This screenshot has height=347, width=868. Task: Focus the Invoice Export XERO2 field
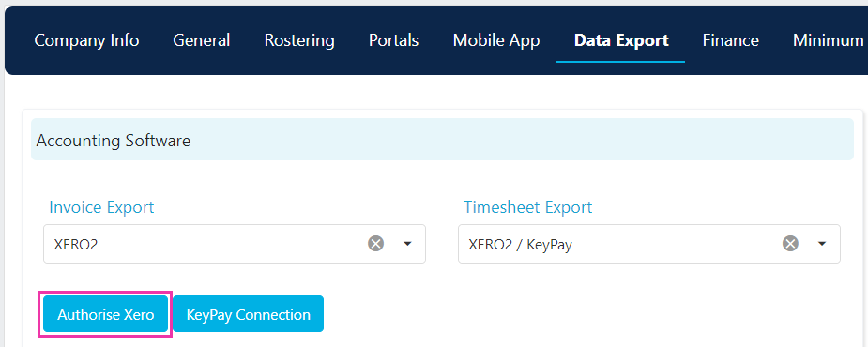click(235, 244)
